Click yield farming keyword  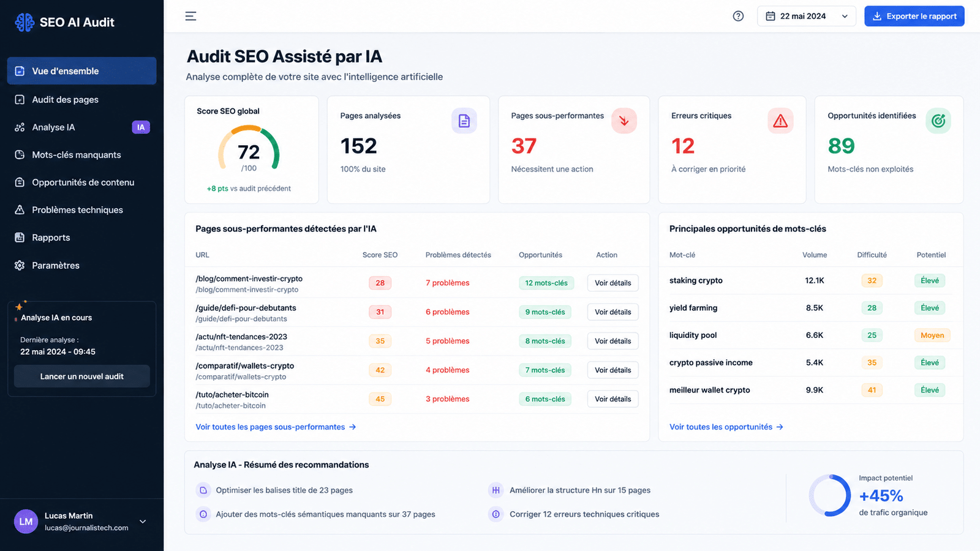tap(693, 308)
